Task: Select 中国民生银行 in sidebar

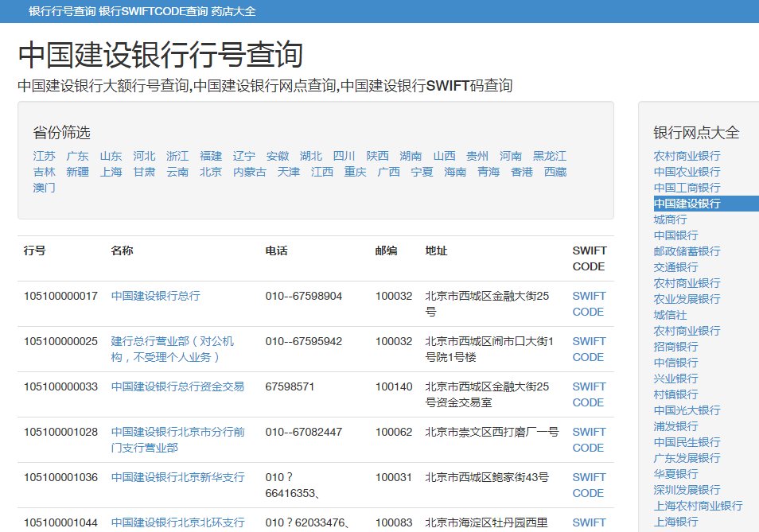Action: [x=687, y=442]
